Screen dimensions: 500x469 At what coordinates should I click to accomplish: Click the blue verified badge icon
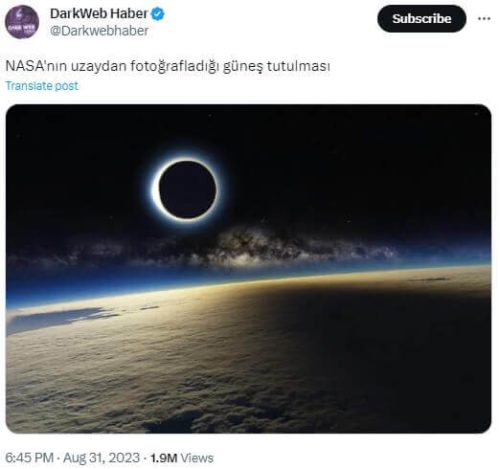pyautogui.click(x=158, y=14)
